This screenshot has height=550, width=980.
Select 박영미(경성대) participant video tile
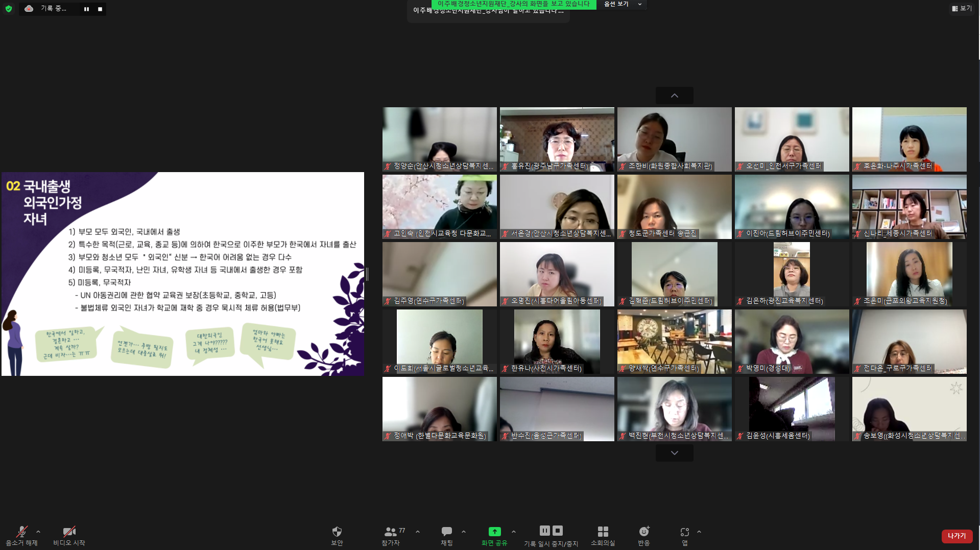tap(792, 341)
